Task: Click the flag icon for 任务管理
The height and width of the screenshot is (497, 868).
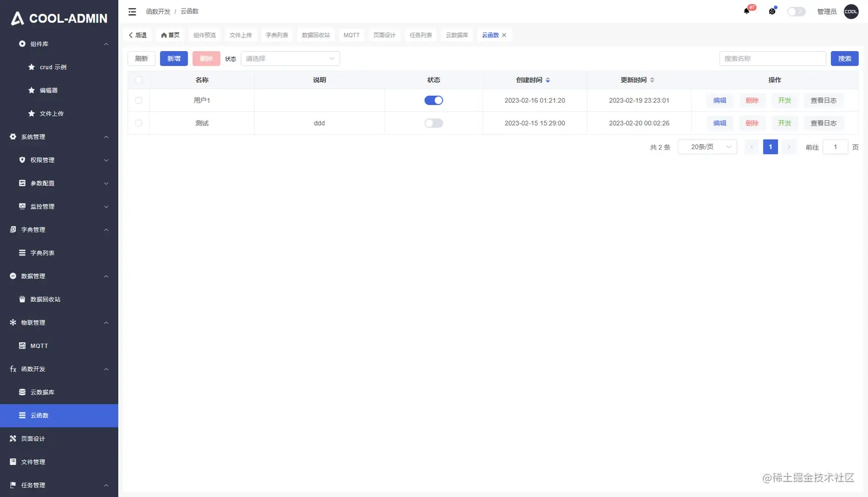Action: (x=13, y=486)
